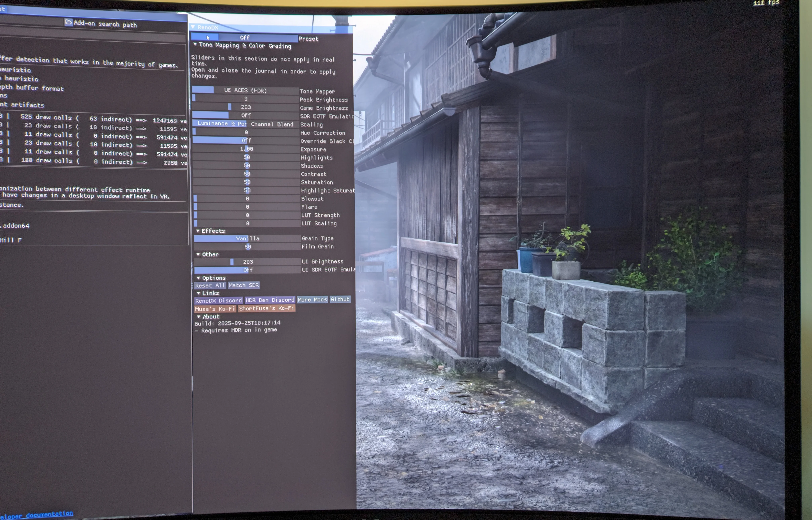Open the RenoDX Discord link

[219, 301]
